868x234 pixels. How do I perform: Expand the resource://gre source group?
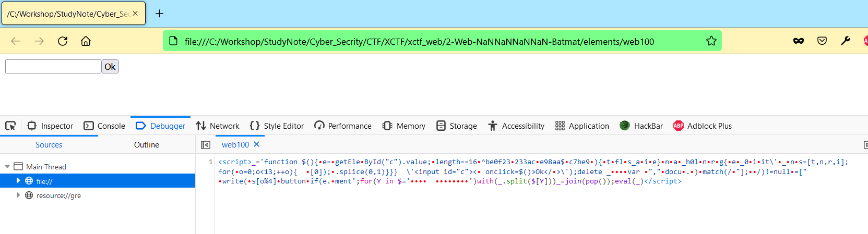18,195
